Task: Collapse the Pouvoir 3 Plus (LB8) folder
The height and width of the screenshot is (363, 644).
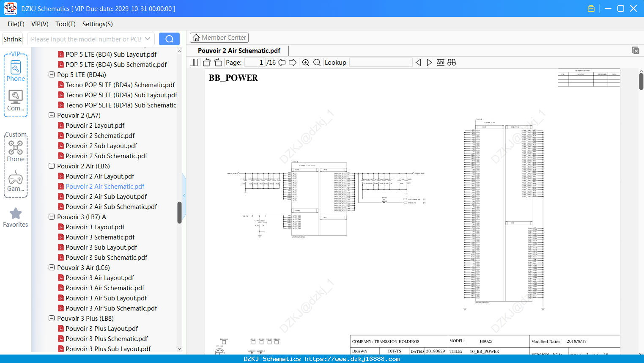Action: (52, 318)
